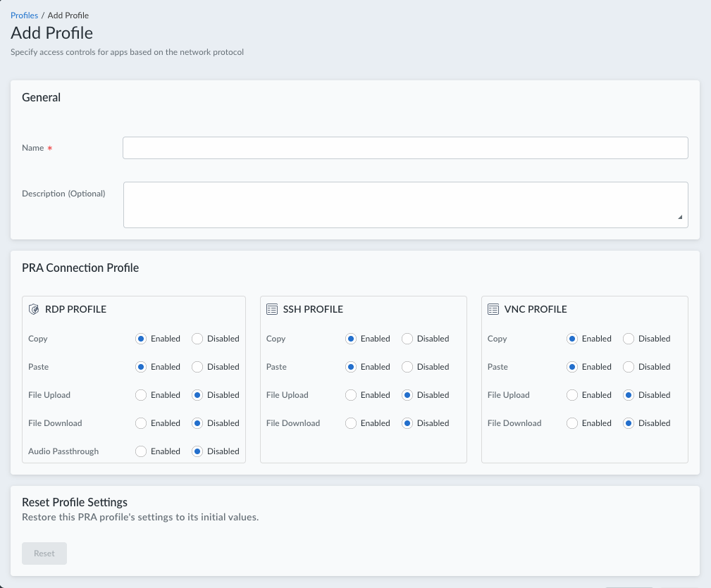Enable File Download for SSH profile
Screen dimensions: 711x588
(351, 423)
